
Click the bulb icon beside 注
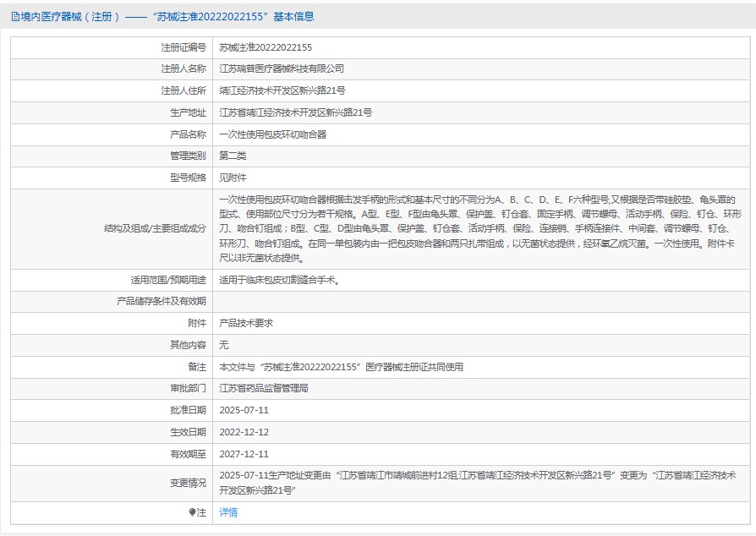[x=193, y=512]
